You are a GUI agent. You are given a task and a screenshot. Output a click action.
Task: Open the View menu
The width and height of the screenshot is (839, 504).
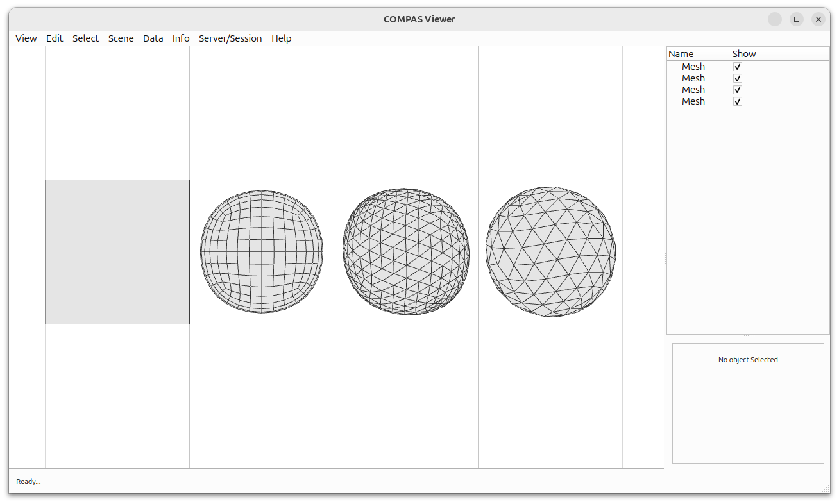pyautogui.click(x=26, y=38)
